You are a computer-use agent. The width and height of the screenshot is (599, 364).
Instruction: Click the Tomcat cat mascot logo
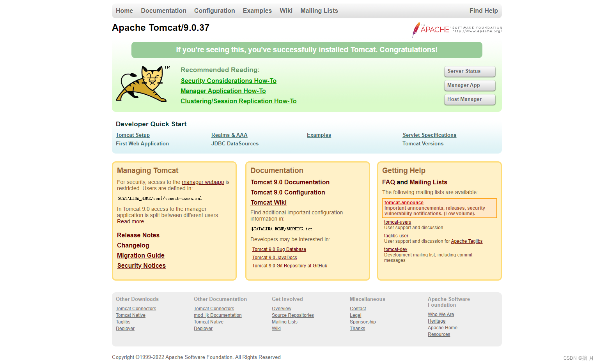click(x=143, y=84)
